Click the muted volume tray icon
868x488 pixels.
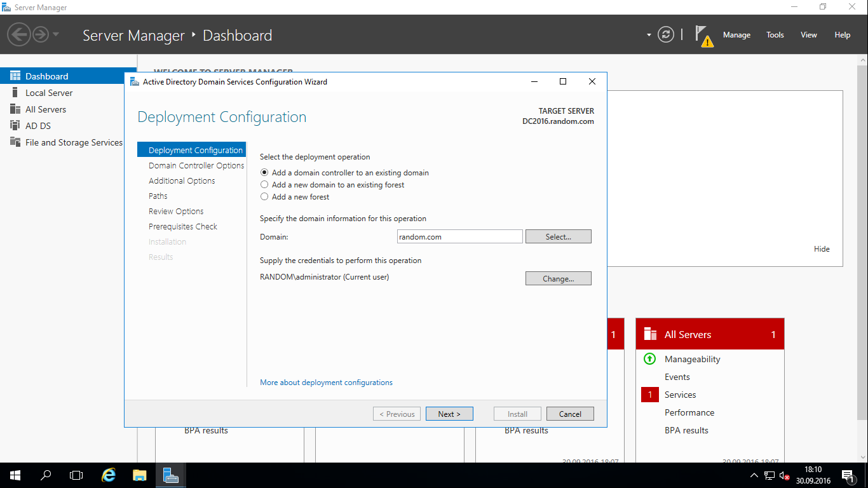[785, 475]
